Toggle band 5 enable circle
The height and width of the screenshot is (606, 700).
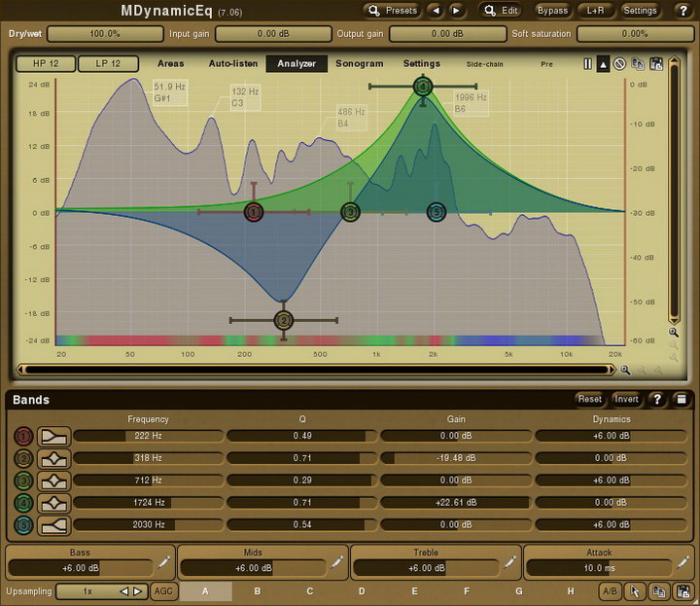pyautogui.click(x=23, y=525)
